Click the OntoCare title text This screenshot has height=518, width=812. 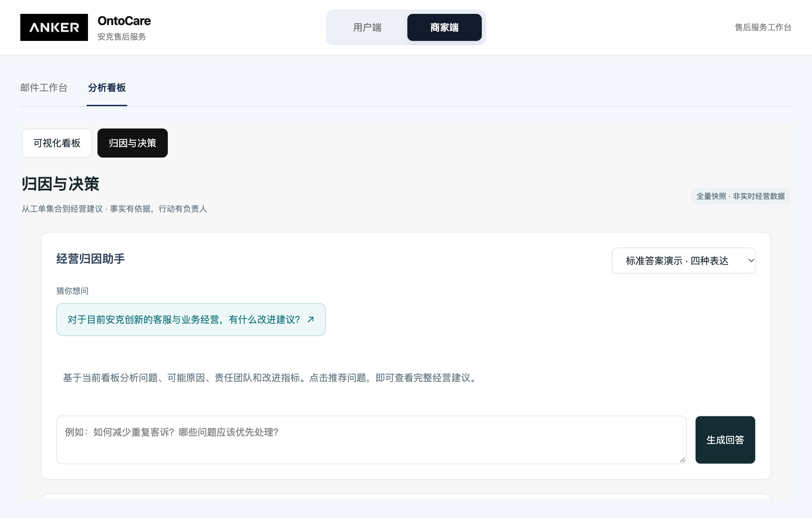[124, 21]
